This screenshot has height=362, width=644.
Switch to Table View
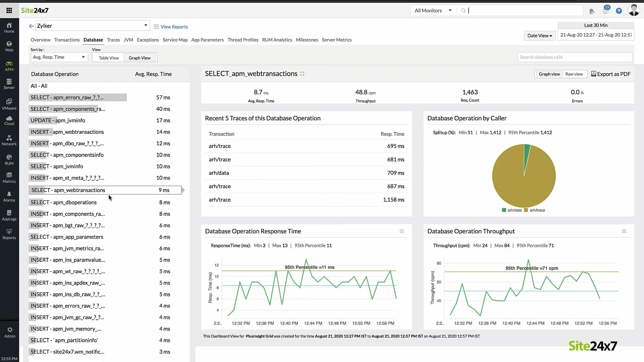109,58
